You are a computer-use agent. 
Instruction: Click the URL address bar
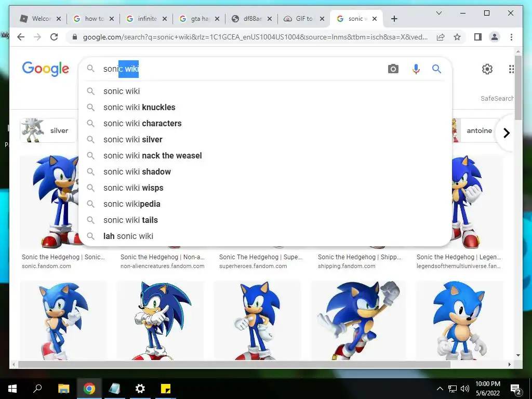[255, 37]
